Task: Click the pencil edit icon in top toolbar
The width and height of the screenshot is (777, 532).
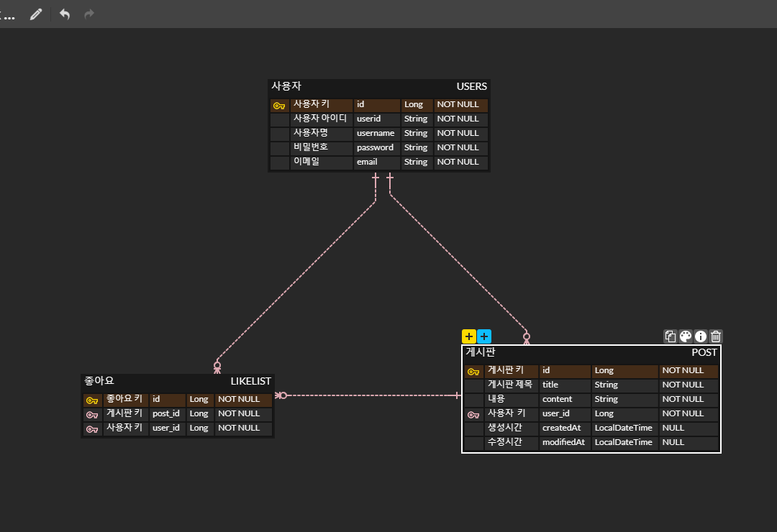Action: [x=36, y=14]
